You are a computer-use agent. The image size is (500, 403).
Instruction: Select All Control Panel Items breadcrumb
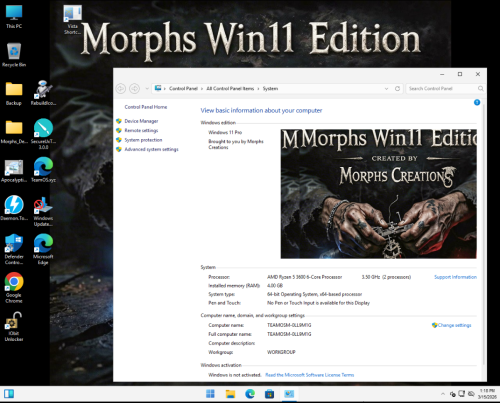[x=230, y=89]
